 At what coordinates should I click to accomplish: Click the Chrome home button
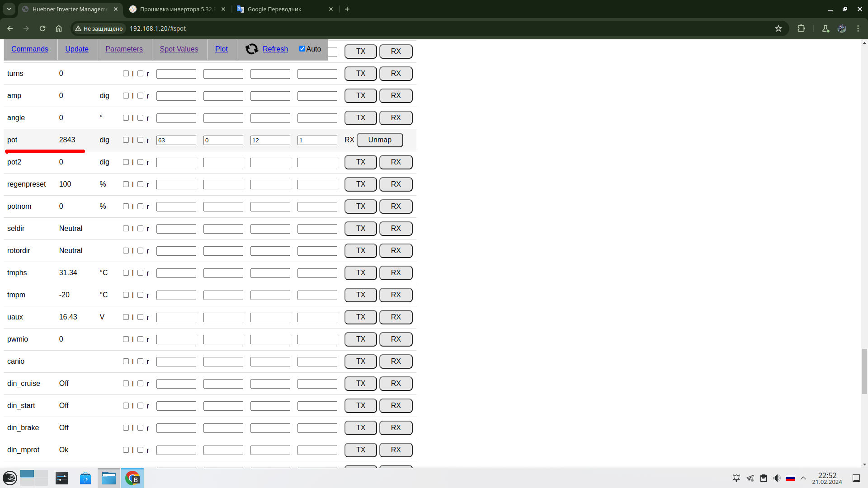tap(59, 28)
